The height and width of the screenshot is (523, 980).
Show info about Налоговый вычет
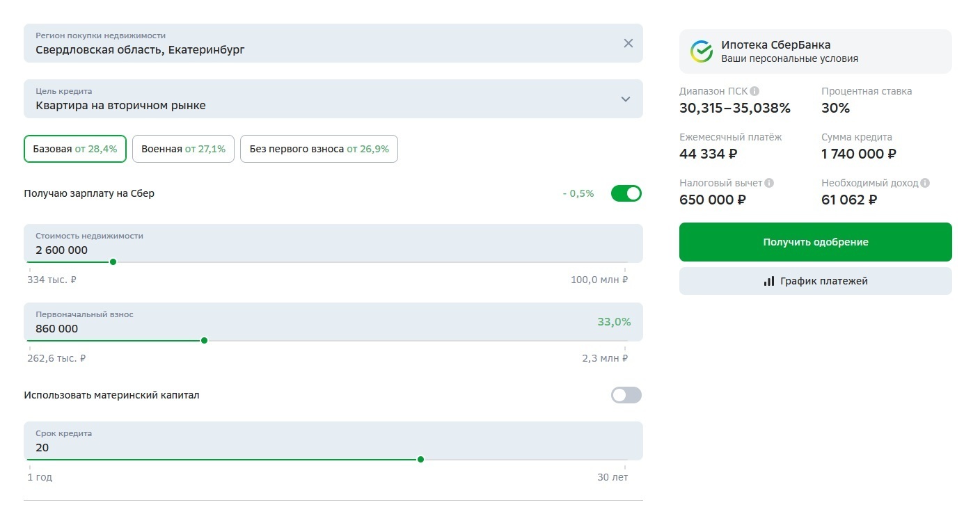[x=769, y=183]
